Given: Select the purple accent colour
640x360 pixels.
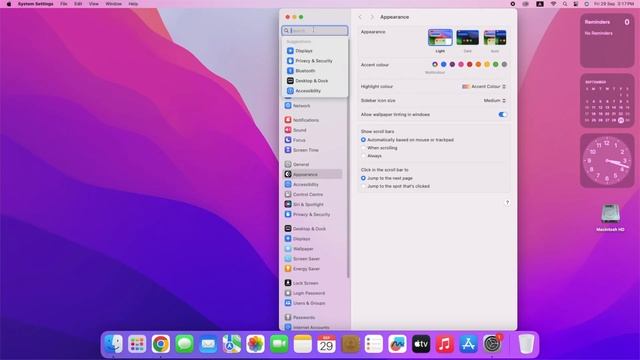Looking at the screenshot, I should point(452,64).
